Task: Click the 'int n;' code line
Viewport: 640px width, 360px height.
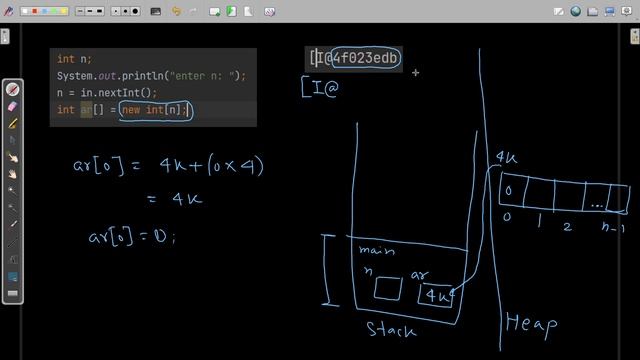Action: coord(74,59)
